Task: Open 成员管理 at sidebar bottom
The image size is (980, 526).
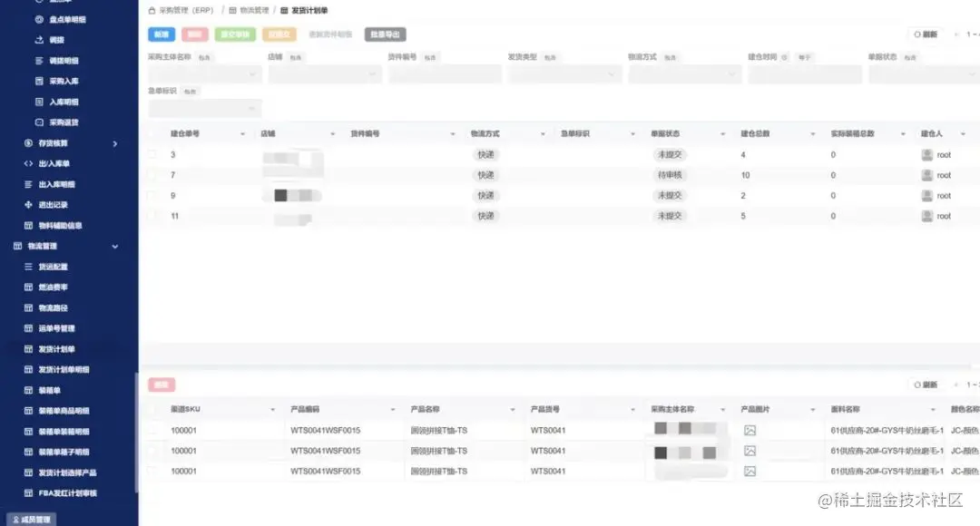Action: pyautogui.click(x=31, y=519)
